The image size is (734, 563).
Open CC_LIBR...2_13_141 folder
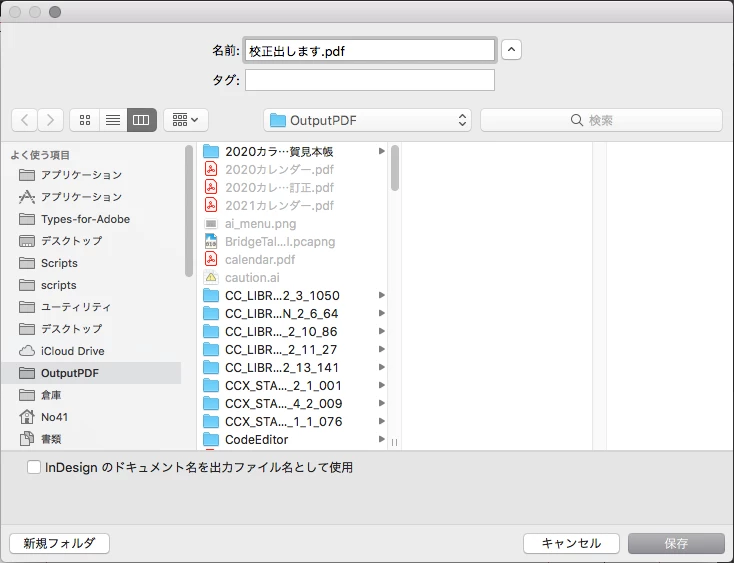click(293, 368)
